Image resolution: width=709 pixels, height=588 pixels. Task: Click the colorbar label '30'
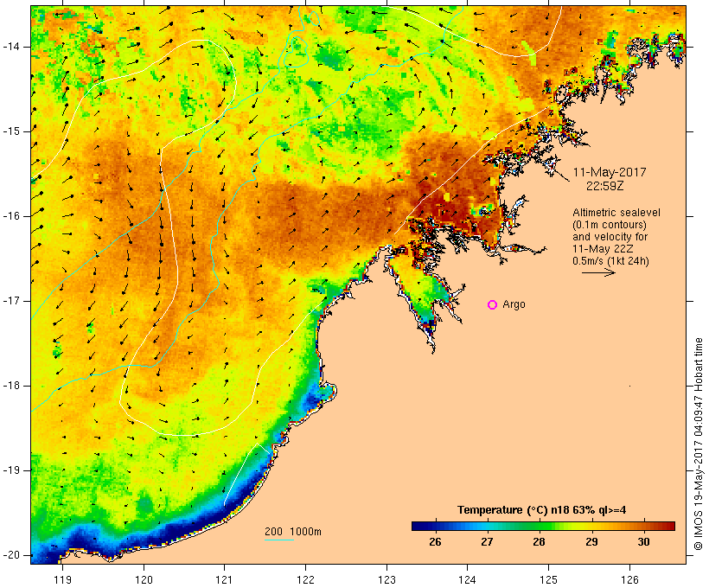tap(643, 542)
